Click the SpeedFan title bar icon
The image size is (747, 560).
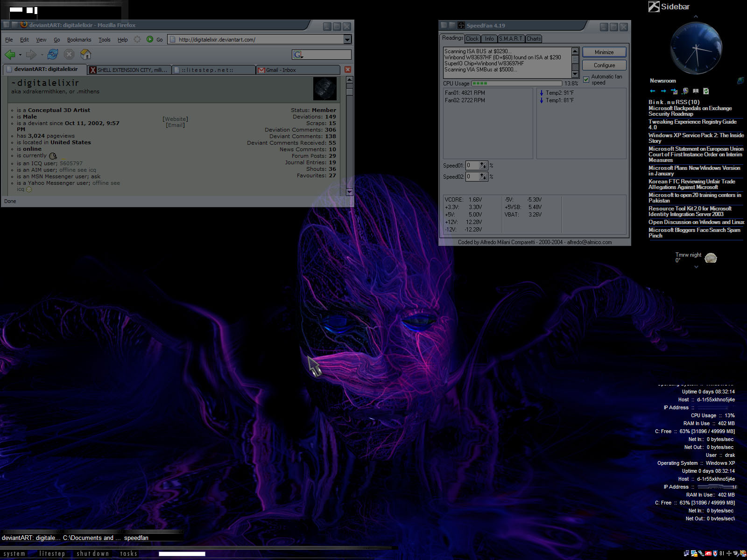click(461, 25)
